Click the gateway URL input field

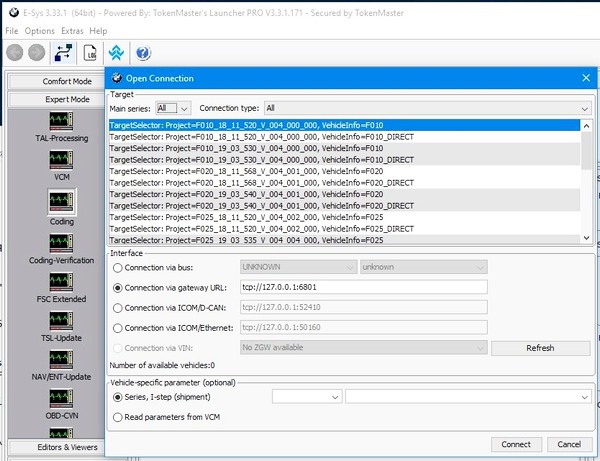(x=362, y=288)
